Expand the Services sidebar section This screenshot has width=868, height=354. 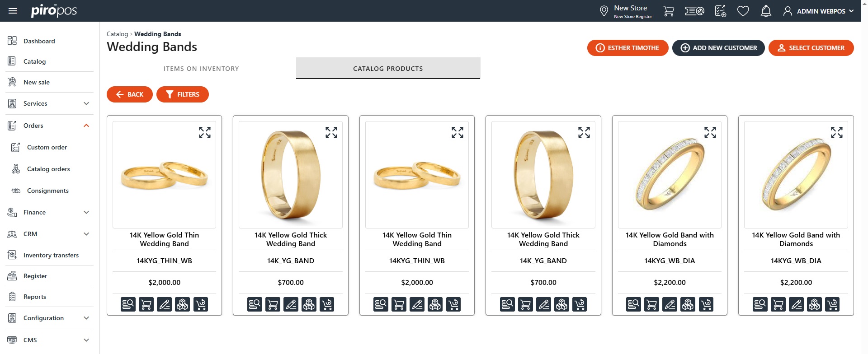(86, 103)
